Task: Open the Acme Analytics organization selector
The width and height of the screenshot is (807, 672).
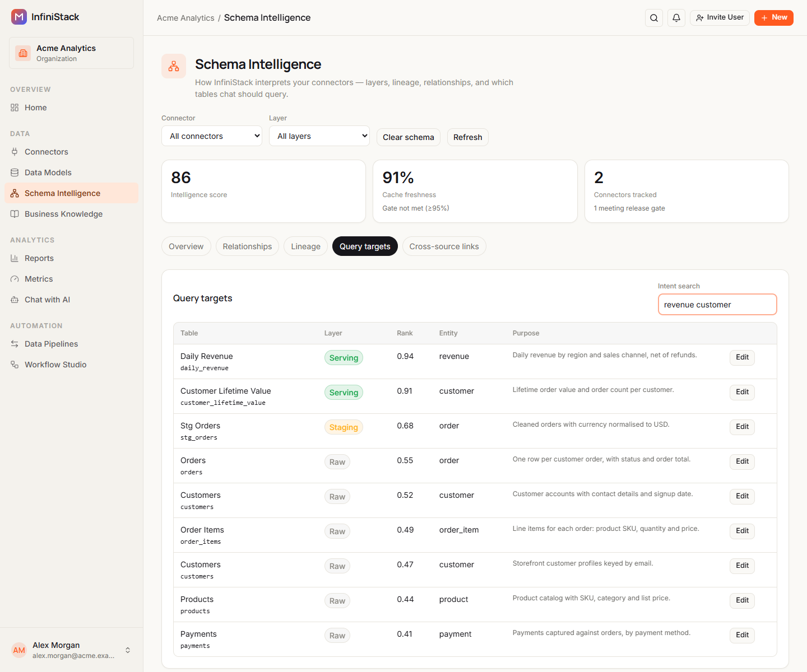Action: (71, 53)
